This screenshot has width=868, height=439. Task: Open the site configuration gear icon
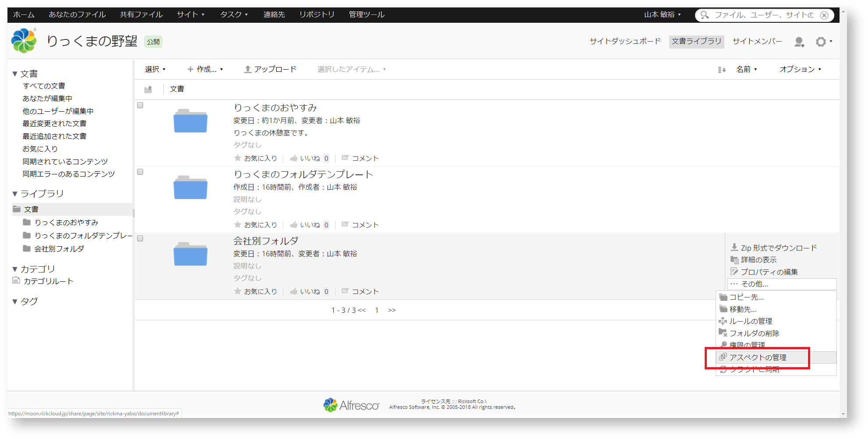821,42
